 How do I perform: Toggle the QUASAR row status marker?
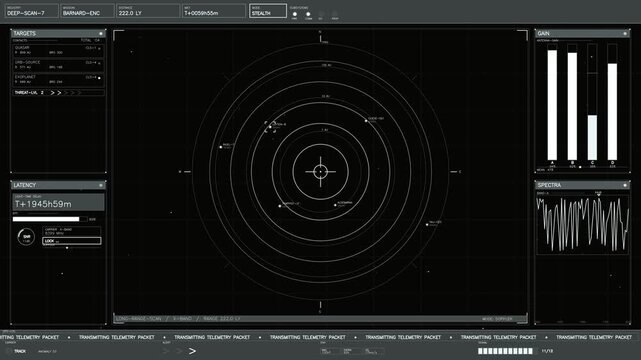(x=99, y=49)
